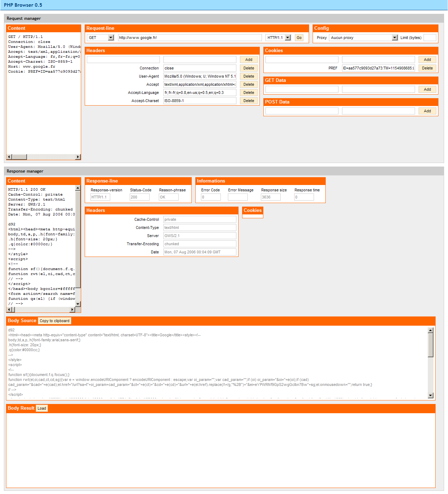Delete the Accept-Language header

(x=249, y=92)
